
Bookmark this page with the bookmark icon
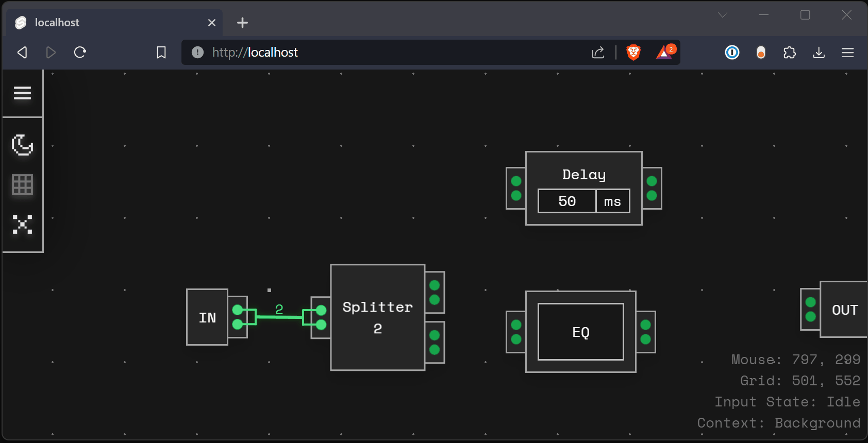click(x=161, y=53)
